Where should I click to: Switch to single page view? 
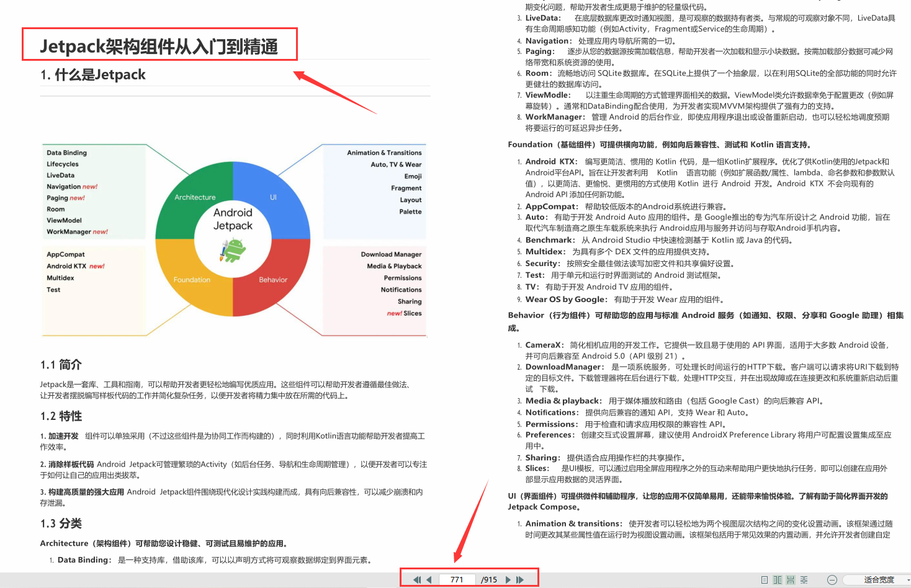(765, 580)
